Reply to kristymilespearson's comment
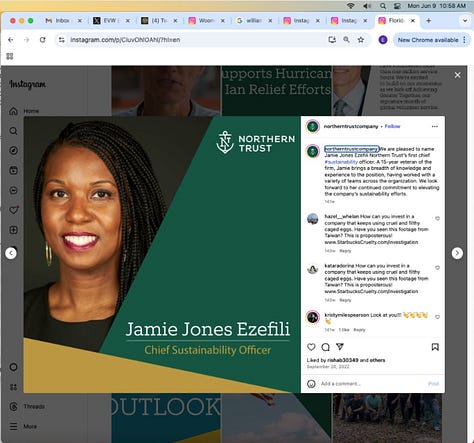The image size is (474, 443). pyautogui.click(x=359, y=330)
